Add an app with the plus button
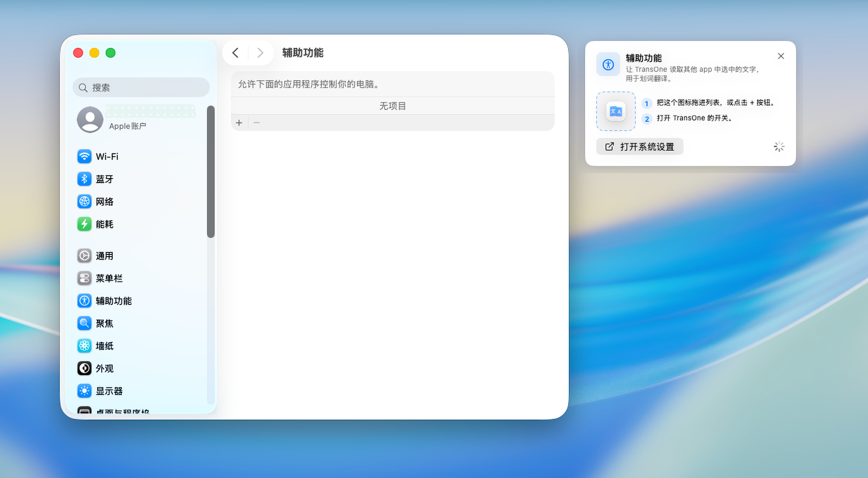Screen dimensions: 868x478 239,122
